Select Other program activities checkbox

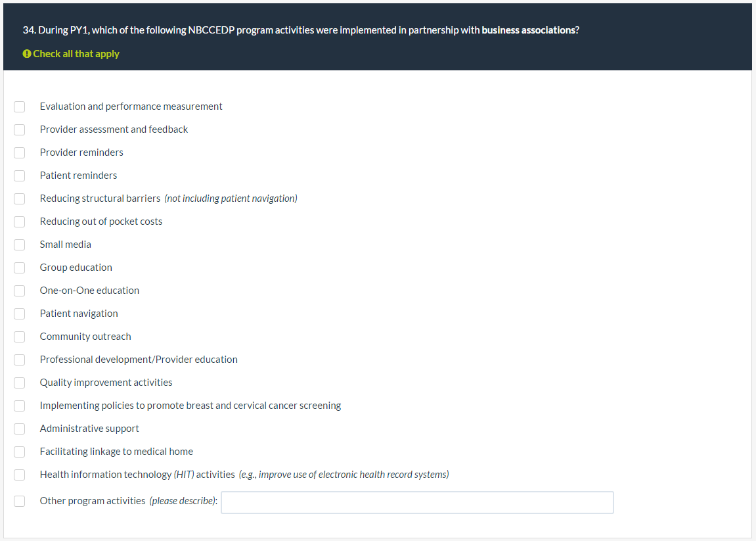20,501
